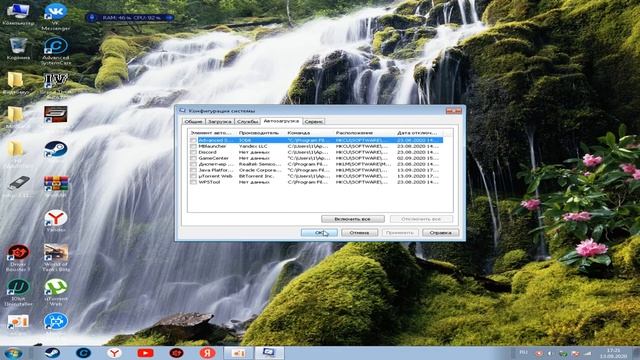Toggle the Discord startup checkbox
The image size is (640, 360).
(193, 152)
